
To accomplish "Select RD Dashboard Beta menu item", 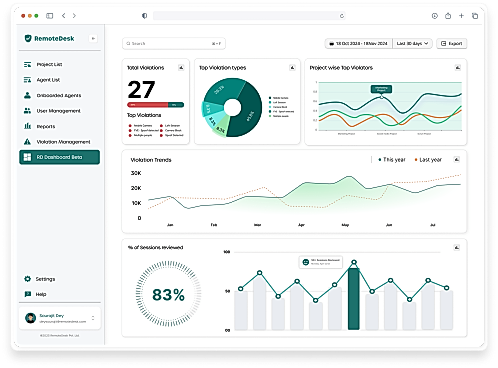I will [59, 157].
